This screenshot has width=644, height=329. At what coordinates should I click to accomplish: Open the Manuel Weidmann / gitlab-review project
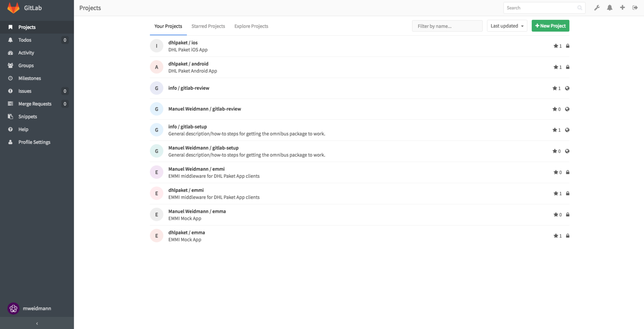point(205,109)
